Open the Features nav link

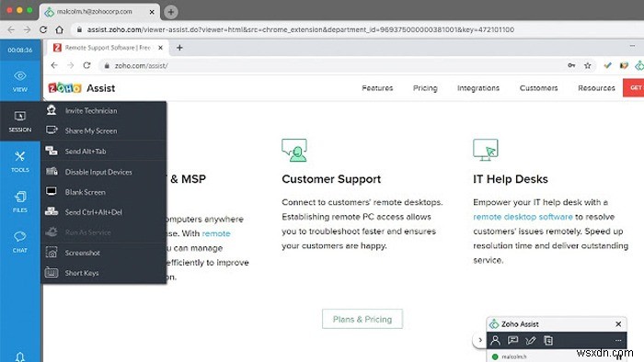coord(377,88)
